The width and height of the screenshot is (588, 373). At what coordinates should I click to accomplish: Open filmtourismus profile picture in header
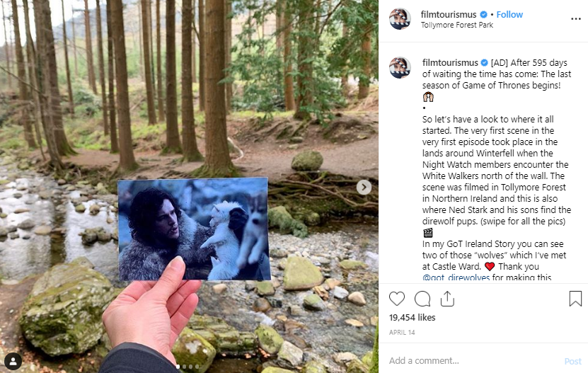400,19
